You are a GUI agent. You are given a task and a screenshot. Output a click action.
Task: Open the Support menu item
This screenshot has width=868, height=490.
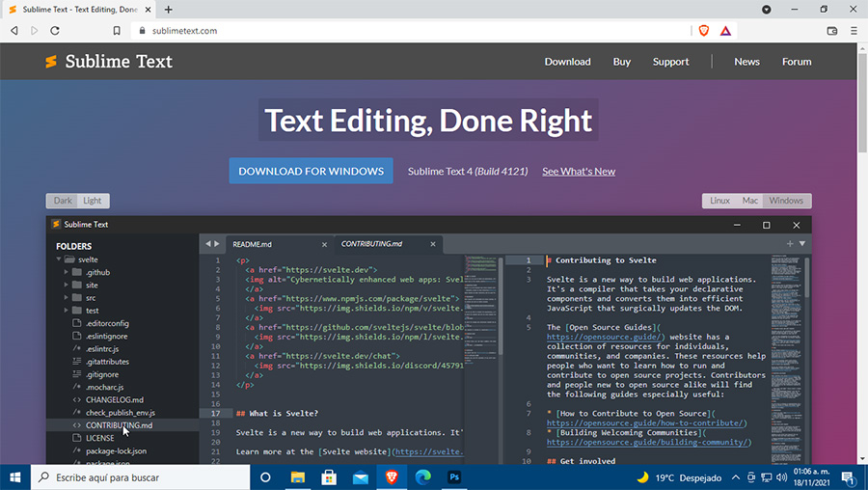tap(670, 62)
